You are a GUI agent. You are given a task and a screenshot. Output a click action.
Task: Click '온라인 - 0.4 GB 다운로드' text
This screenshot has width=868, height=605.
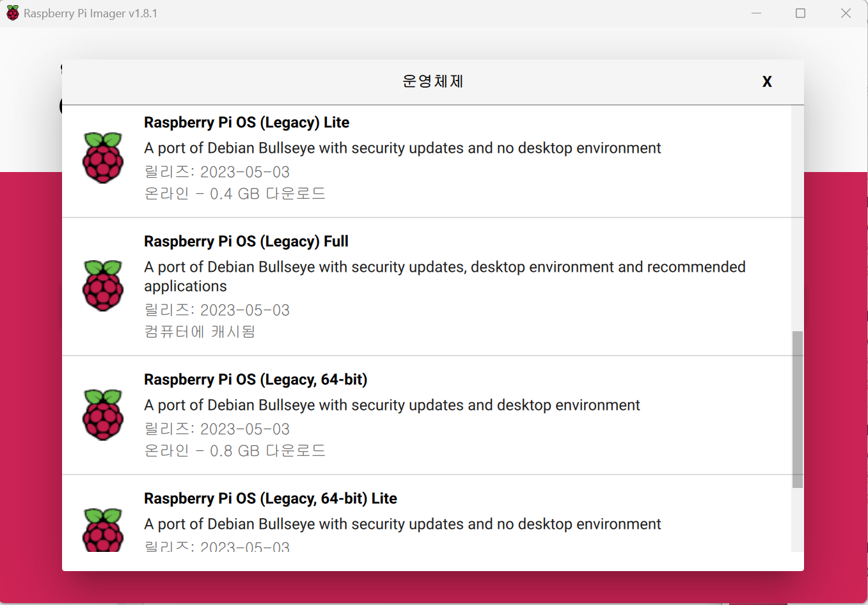235,193
